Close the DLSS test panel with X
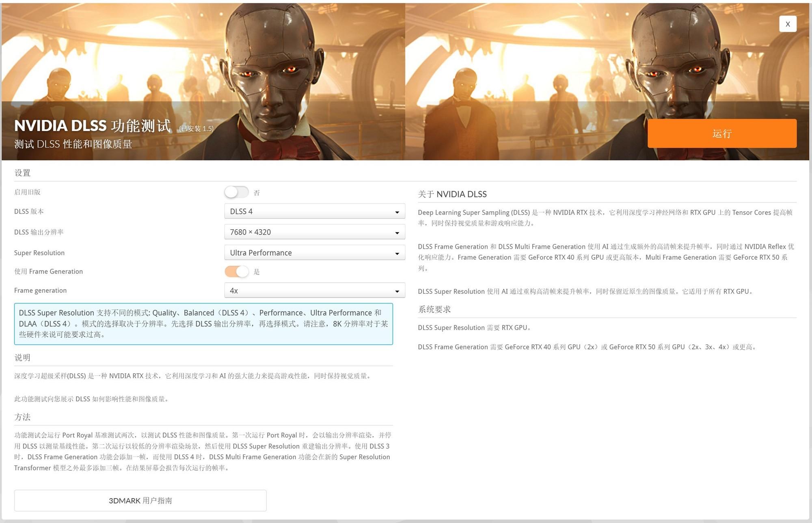This screenshot has width=812, height=523. (787, 24)
